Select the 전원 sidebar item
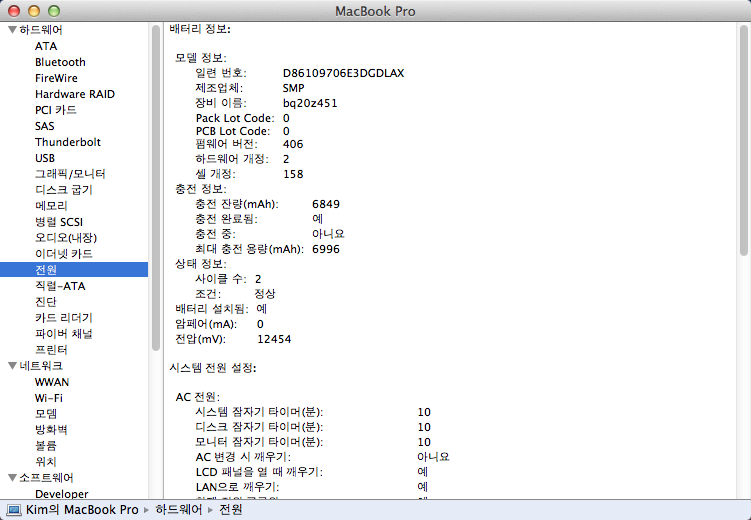This screenshot has width=751, height=520. 46,270
